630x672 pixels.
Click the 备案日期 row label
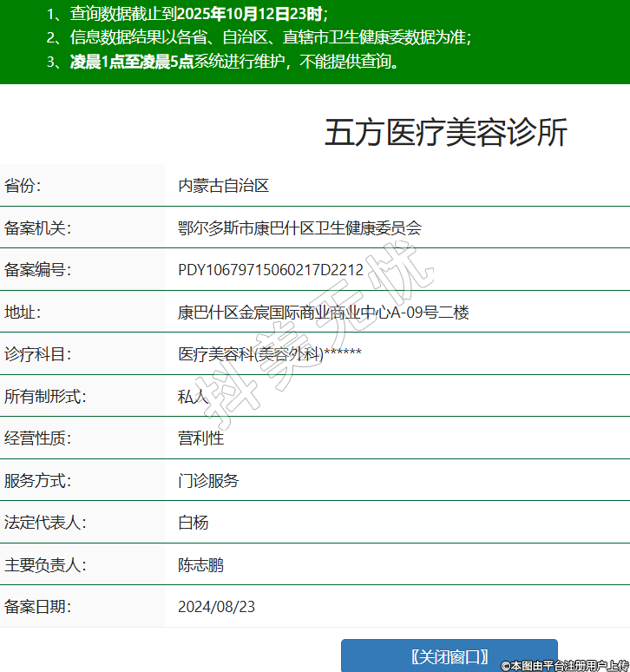[37, 607]
